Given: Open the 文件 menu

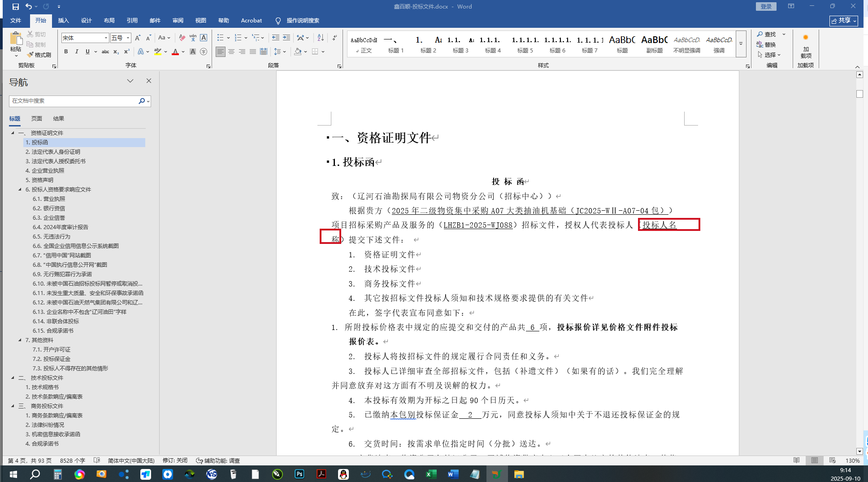Looking at the screenshot, I should tap(16, 21).
